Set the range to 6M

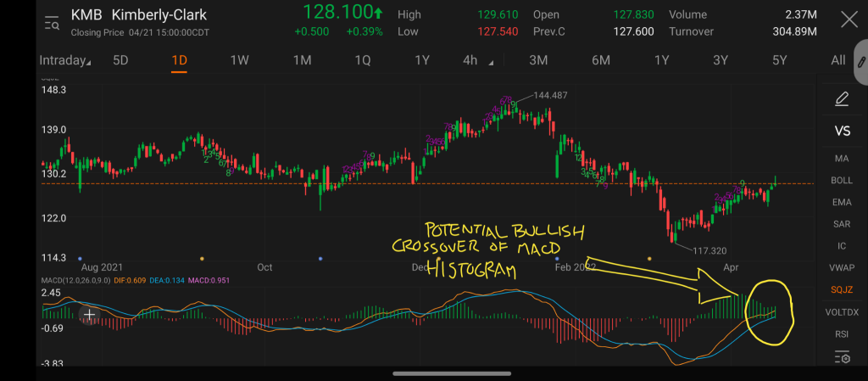(601, 60)
